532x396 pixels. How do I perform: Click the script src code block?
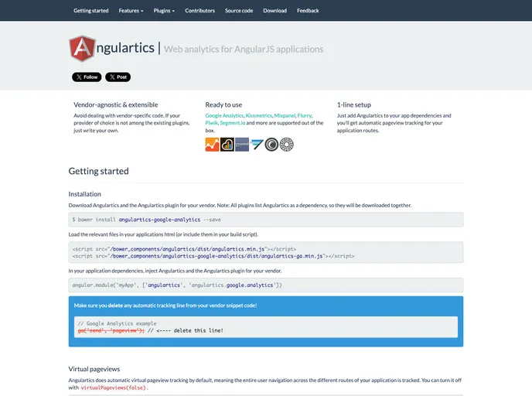coord(266,252)
